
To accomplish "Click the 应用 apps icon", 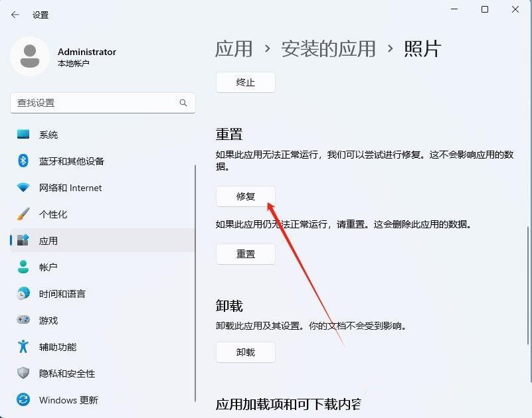I will 23,240.
